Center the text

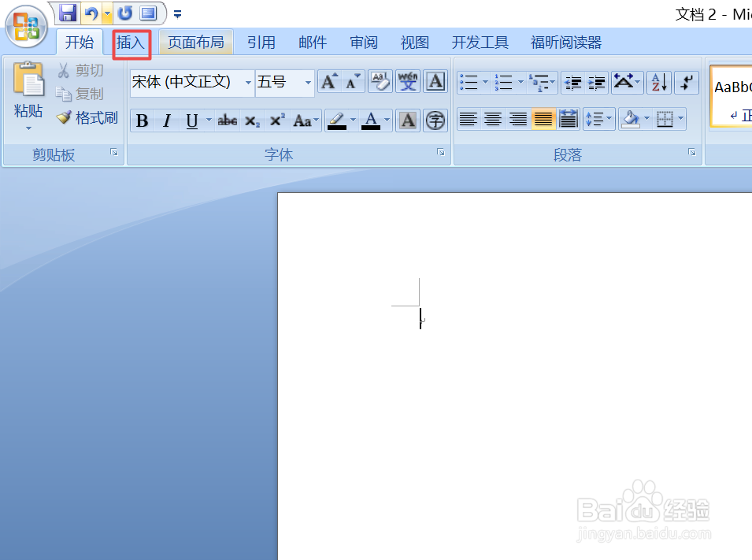click(493, 119)
